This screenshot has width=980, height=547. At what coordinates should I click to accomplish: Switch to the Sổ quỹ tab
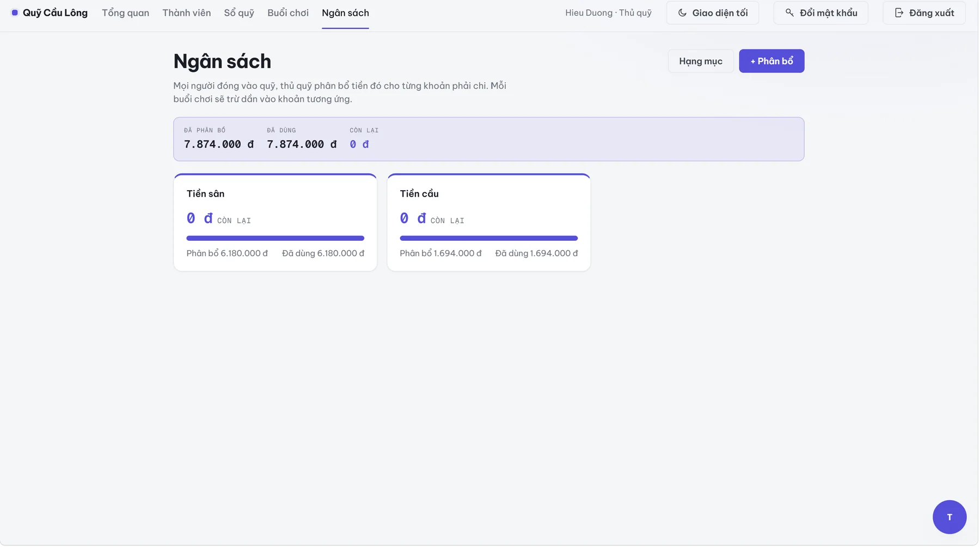(239, 13)
